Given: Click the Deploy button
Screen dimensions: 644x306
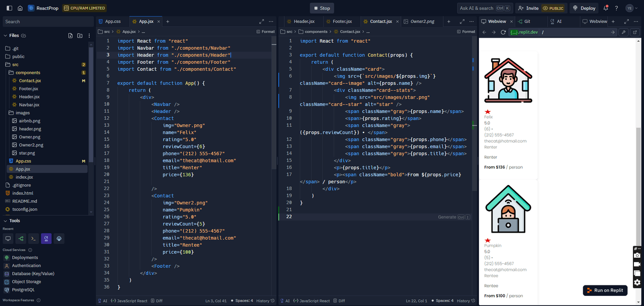Looking at the screenshot, I should point(584,8).
